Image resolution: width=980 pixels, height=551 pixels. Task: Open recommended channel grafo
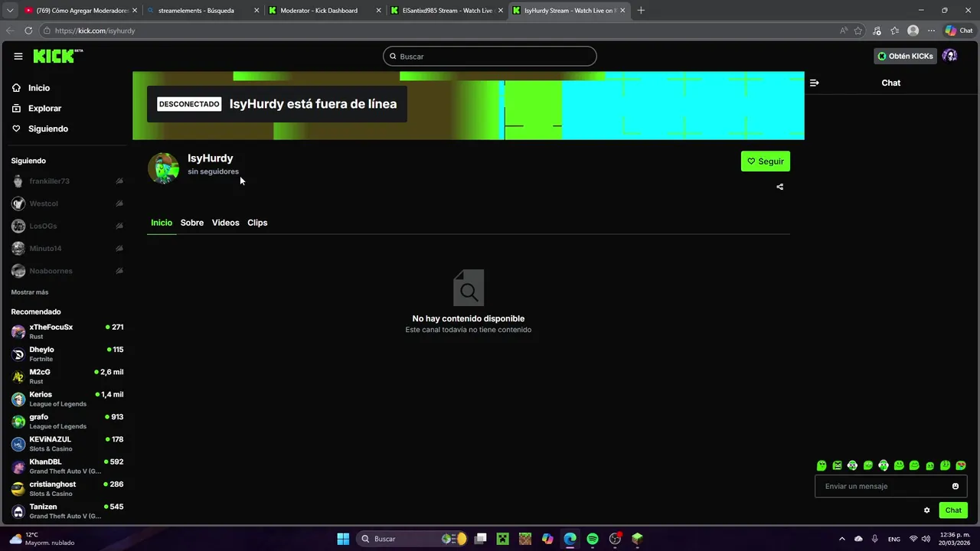(67, 421)
